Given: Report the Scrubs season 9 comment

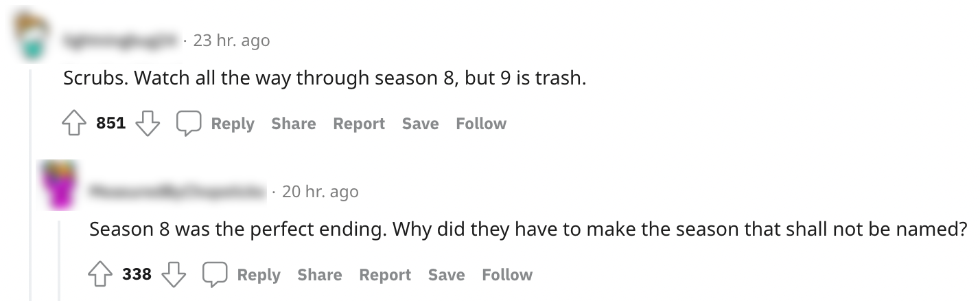Looking at the screenshot, I should pos(359,124).
